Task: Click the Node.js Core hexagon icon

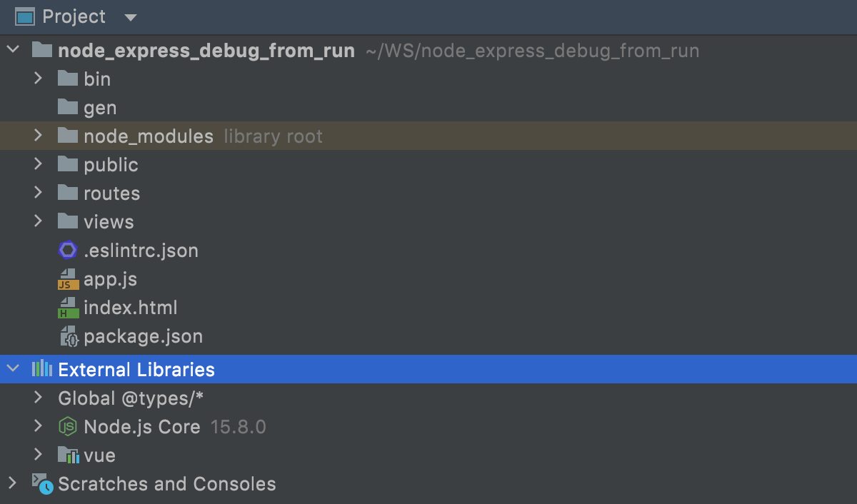Action: [67, 426]
